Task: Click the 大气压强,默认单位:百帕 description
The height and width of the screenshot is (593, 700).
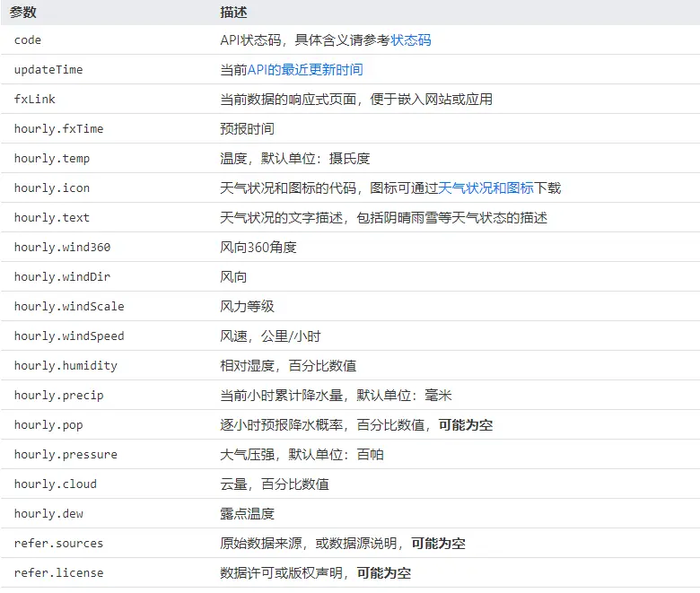Action: (302, 454)
